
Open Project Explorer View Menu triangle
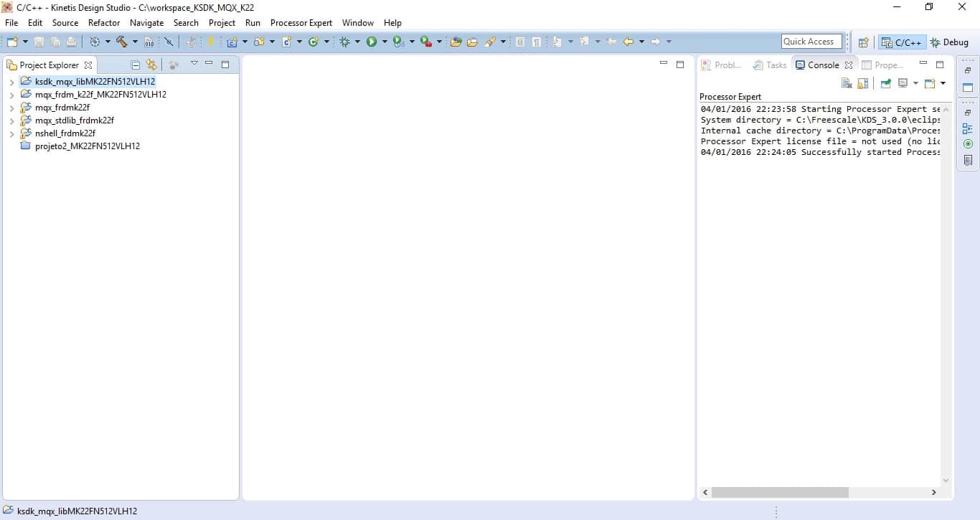pyautogui.click(x=194, y=64)
